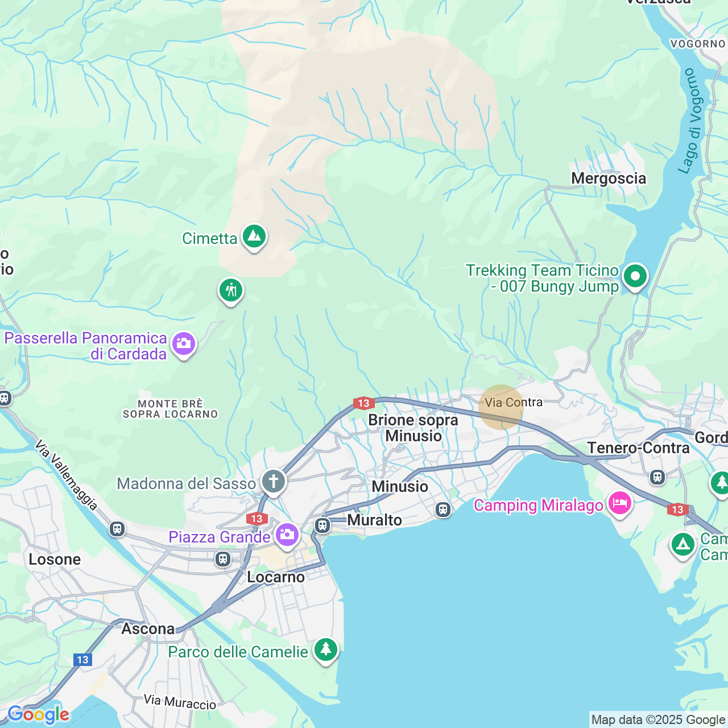Open the Passerella Panoramica di Cardada camera marker

click(x=184, y=344)
